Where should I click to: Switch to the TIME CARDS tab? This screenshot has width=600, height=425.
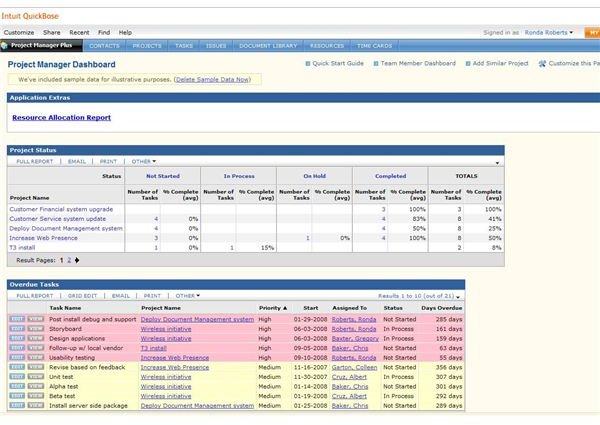[374, 46]
